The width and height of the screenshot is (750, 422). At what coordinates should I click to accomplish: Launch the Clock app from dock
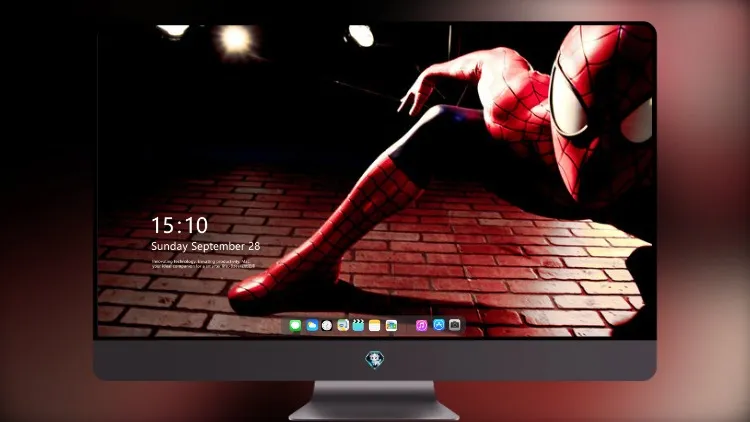point(327,326)
